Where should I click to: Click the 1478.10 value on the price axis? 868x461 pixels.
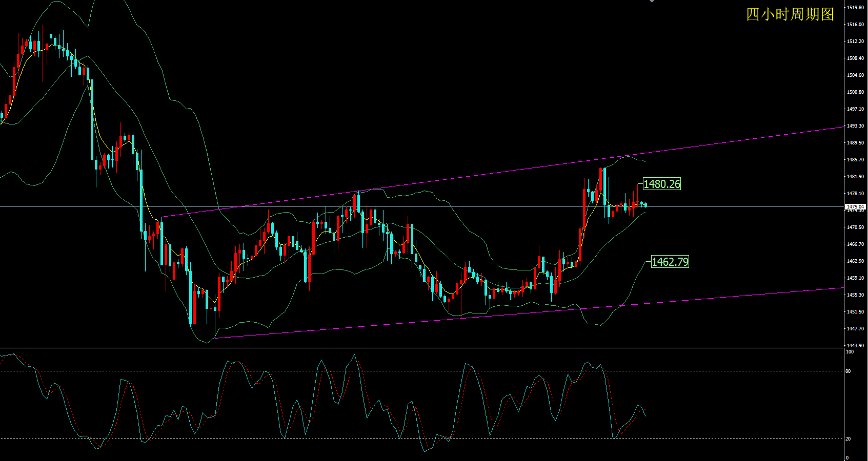[855, 193]
